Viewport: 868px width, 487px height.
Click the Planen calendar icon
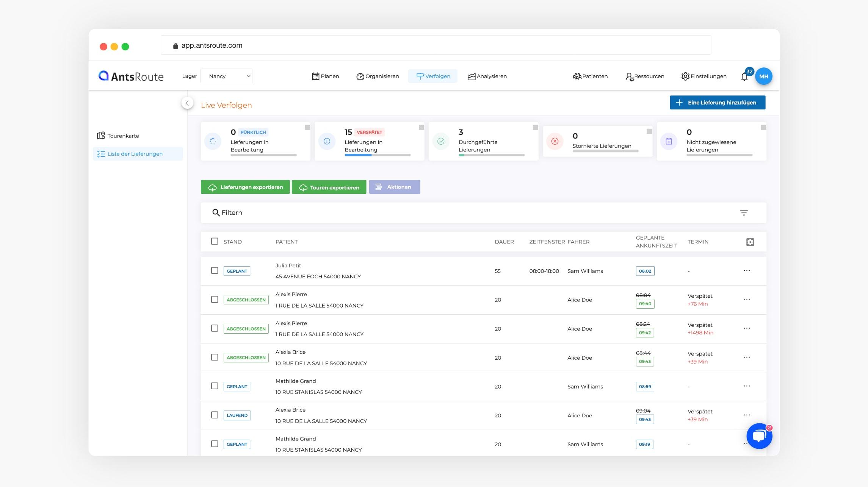coord(315,76)
